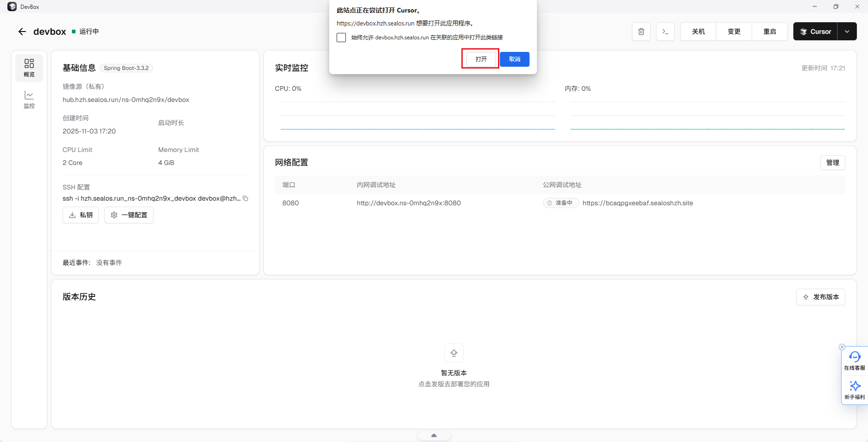Open devbox in Cursor IDE
Viewport: 868px width, 442px height.
click(816, 32)
